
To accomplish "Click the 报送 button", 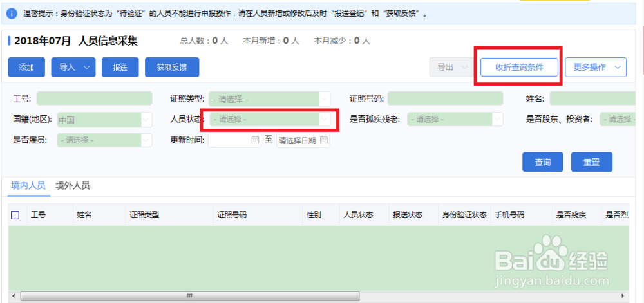I will click(120, 68).
